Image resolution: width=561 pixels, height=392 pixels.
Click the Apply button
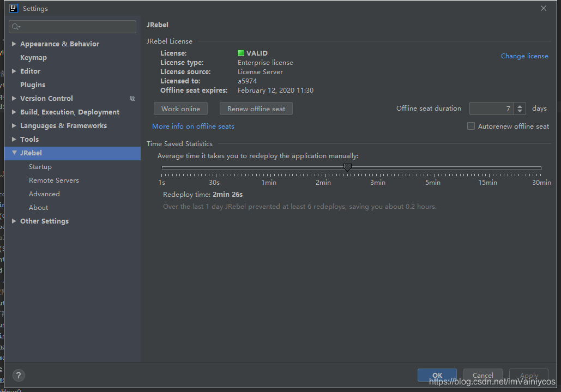(x=529, y=375)
